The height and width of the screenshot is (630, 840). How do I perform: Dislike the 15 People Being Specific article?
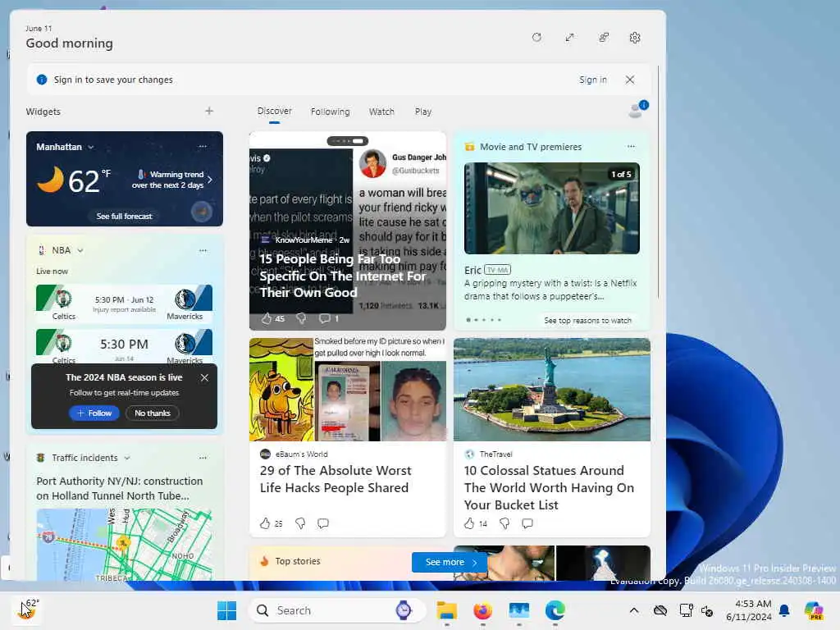click(x=301, y=318)
